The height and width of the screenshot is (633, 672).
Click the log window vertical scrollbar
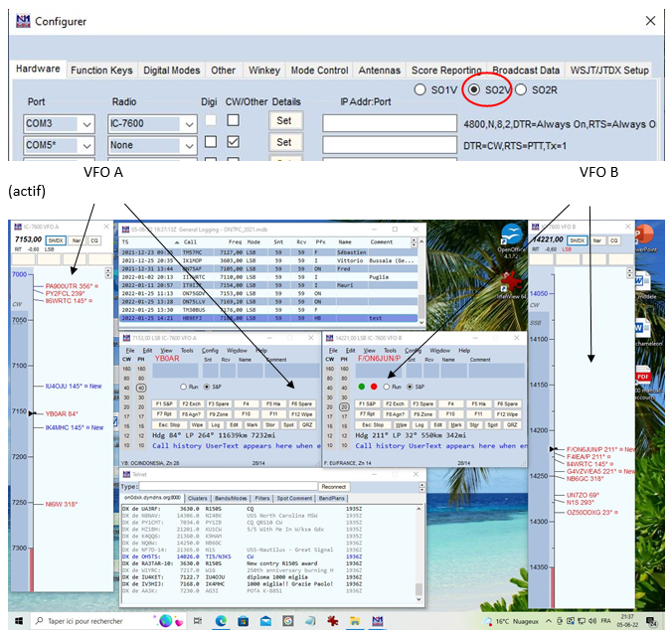click(x=421, y=281)
